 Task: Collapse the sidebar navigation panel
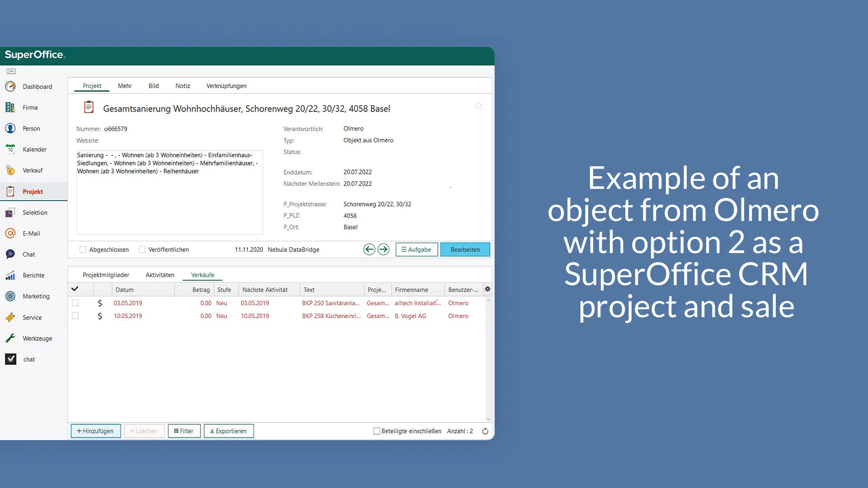click(x=11, y=71)
